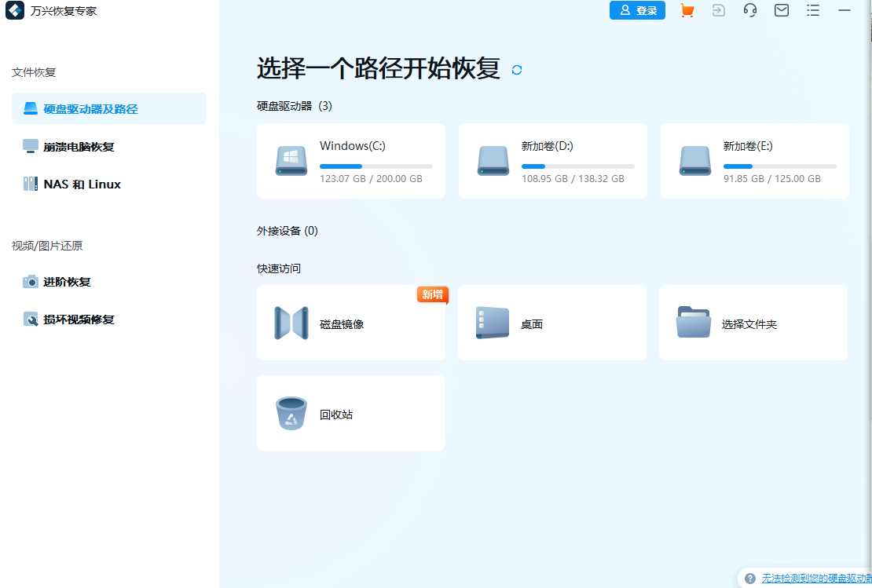Screen dimensions: 872x588
Task: Open the 回收站 recycle bin option
Action: [x=351, y=413]
